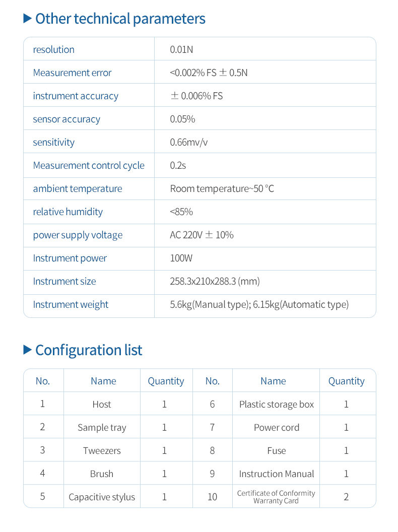Viewport: 398px width, 532px height.
Task: Click the Configuration list heading
Action: (x=89, y=350)
